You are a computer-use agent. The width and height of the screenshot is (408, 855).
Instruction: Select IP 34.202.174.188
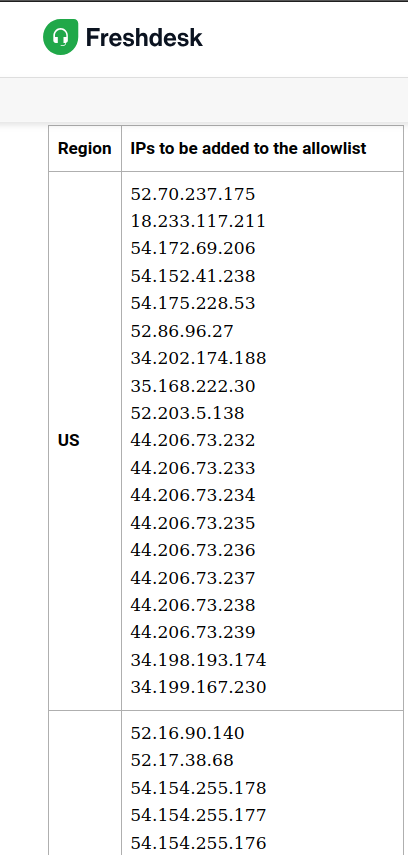point(198,358)
